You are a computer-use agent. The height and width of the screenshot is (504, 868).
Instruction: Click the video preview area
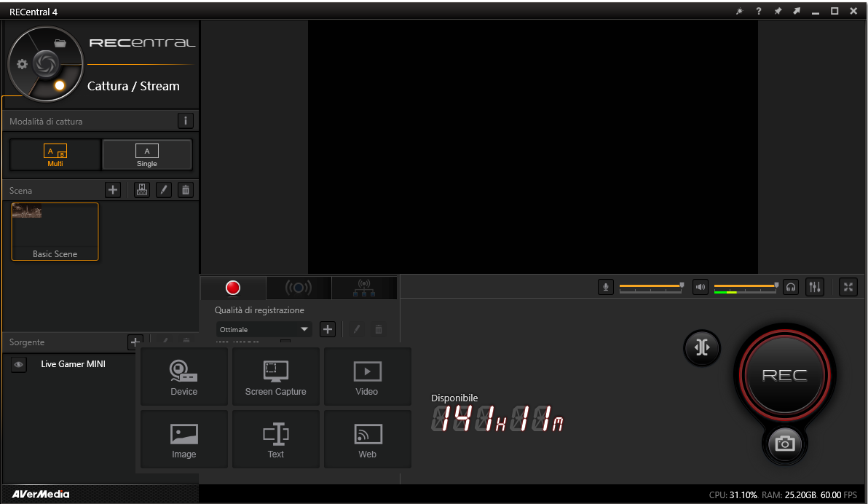(x=532, y=147)
